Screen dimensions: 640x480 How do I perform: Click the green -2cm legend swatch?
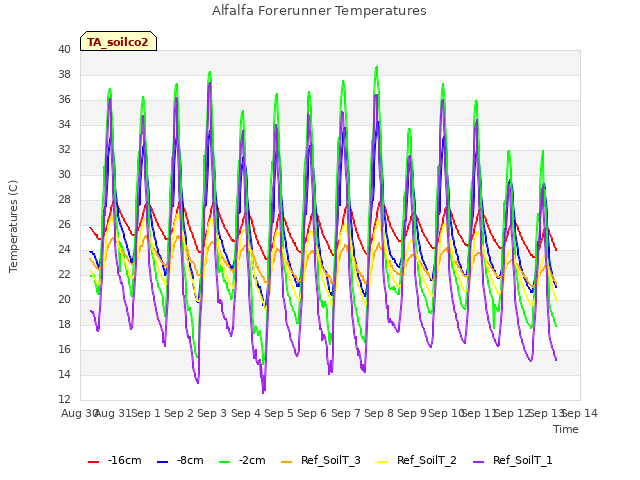coord(224,462)
